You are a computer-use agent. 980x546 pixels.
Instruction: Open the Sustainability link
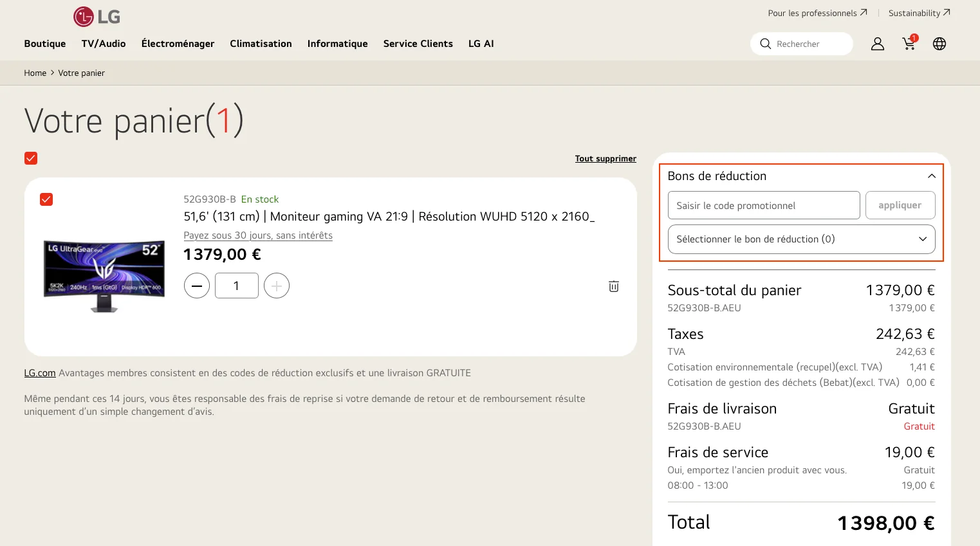(919, 13)
